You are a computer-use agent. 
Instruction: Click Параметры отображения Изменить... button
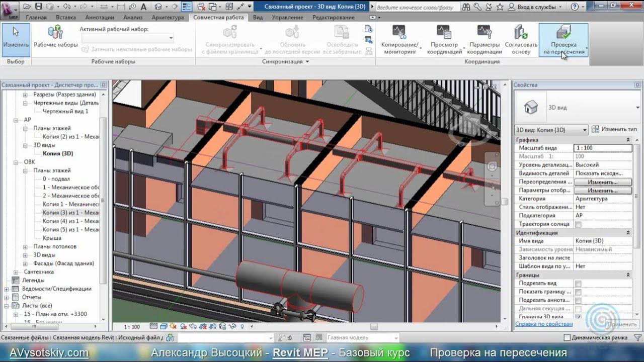coord(603,191)
